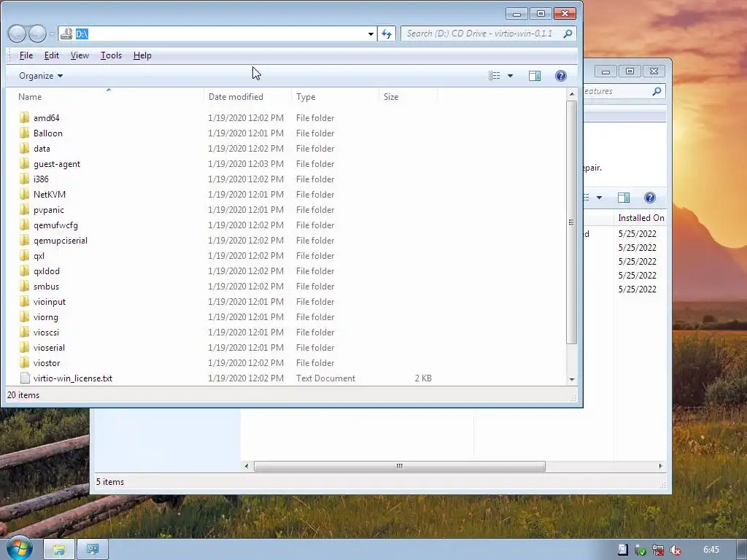Click the Installed On column header in back window

point(640,217)
